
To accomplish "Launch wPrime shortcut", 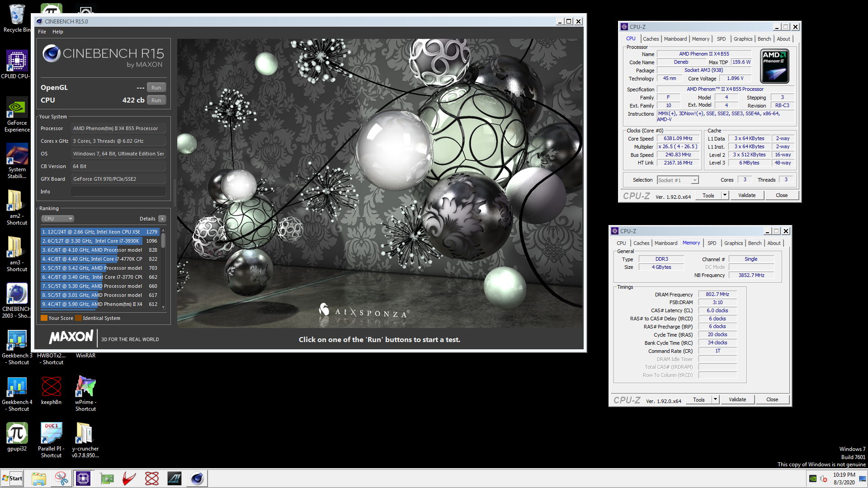I will (85, 394).
